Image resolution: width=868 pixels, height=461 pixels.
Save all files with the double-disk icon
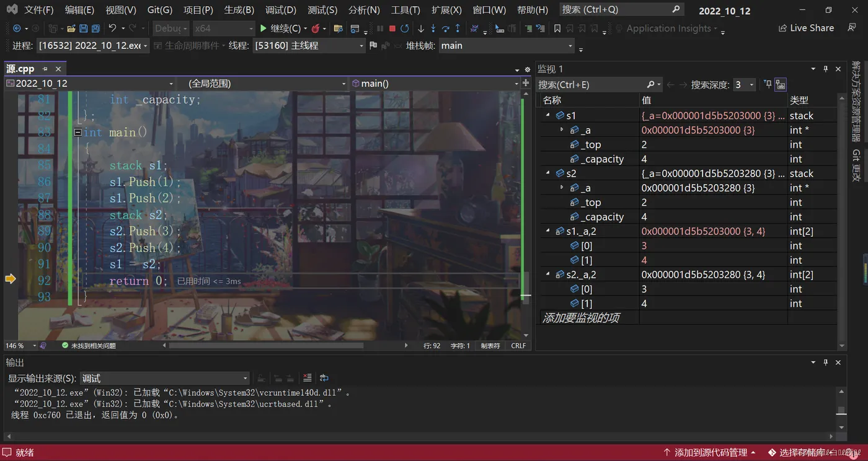[x=95, y=29]
